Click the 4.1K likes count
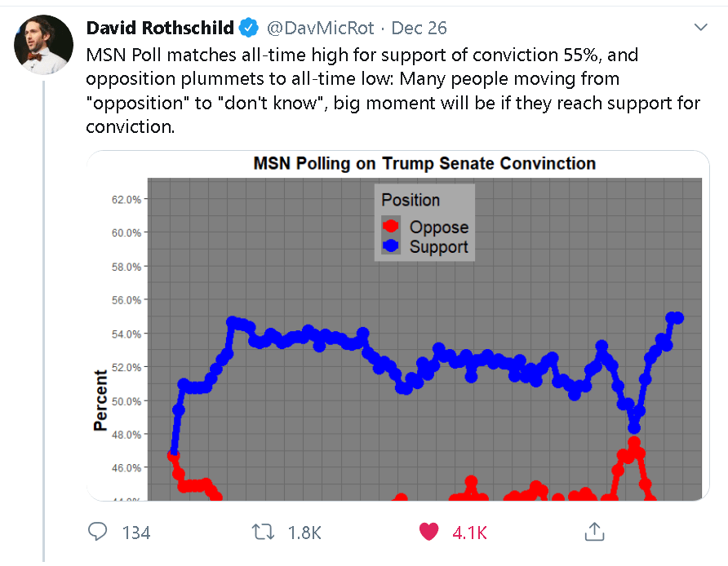728x566 pixels. [469, 533]
